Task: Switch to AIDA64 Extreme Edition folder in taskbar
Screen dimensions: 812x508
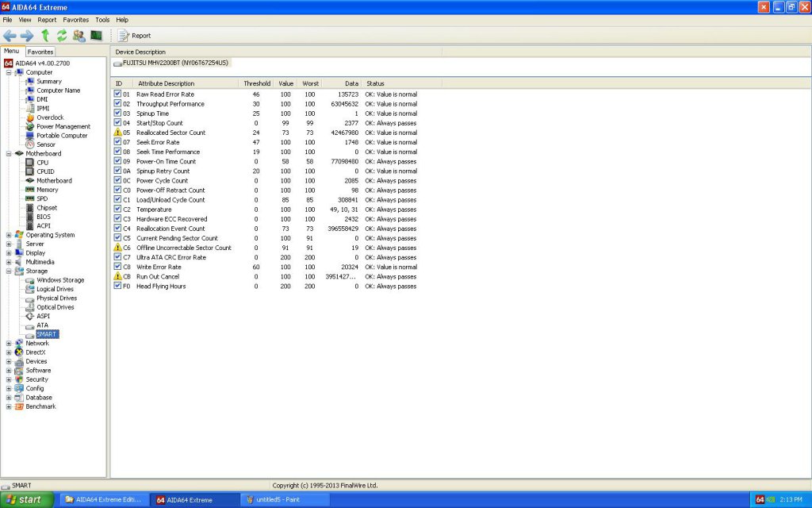Action: point(104,500)
